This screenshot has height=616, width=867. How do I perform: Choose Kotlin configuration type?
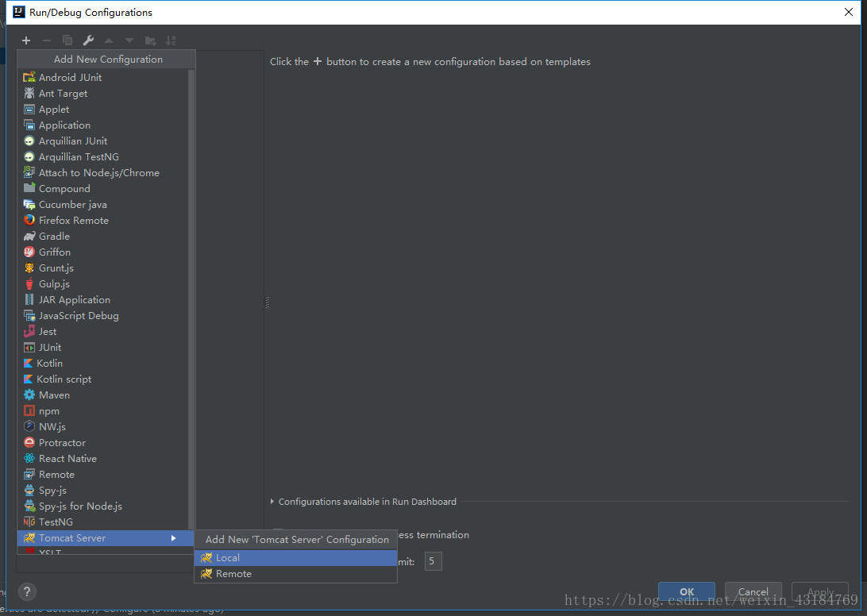103,364
